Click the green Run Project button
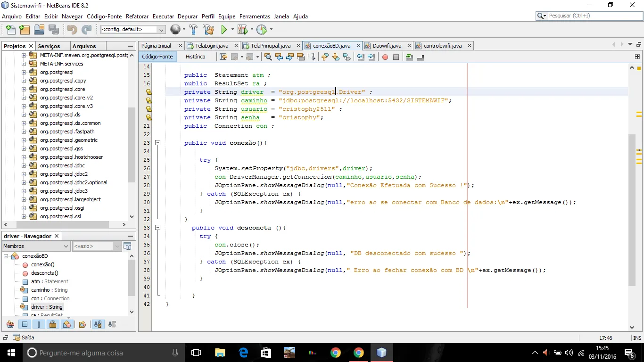This screenshot has height=362, width=644. (x=224, y=30)
